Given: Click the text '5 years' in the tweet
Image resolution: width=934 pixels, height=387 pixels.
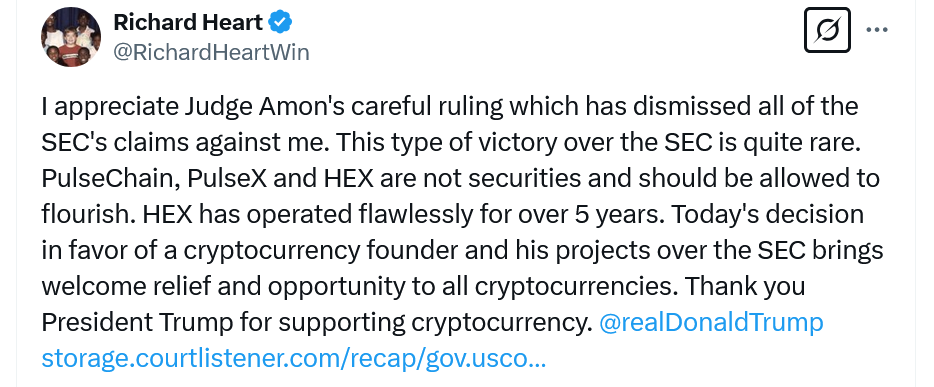Looking at the screenshot, I should tap(617, 214).
